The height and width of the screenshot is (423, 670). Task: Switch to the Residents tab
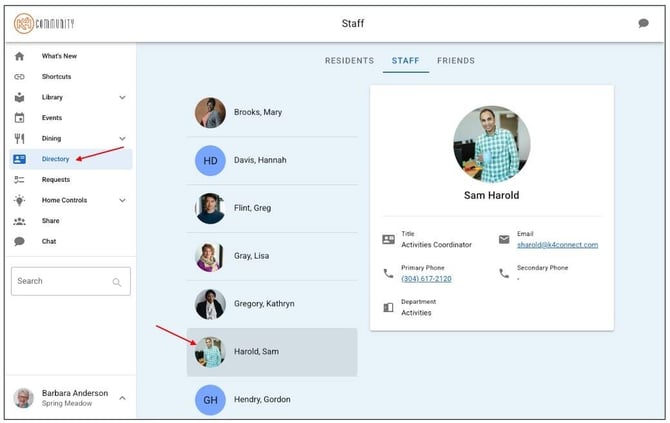[x=349, y=61]
